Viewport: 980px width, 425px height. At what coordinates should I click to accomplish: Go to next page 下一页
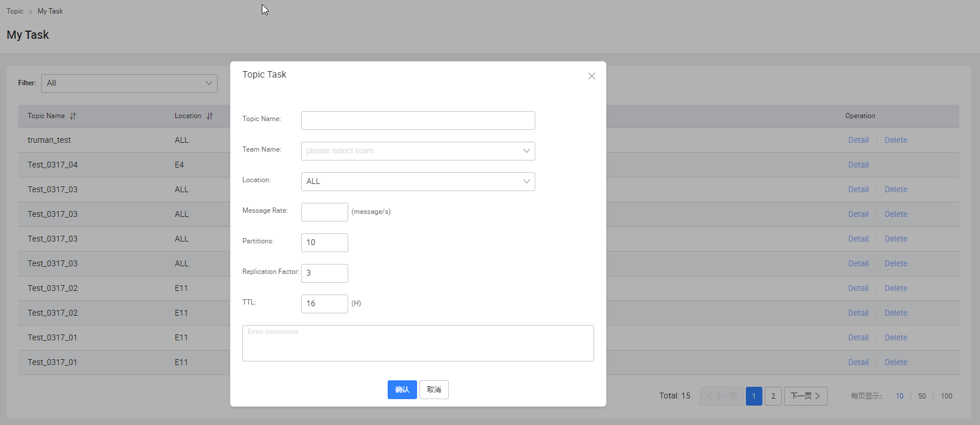tap(806, 396)
